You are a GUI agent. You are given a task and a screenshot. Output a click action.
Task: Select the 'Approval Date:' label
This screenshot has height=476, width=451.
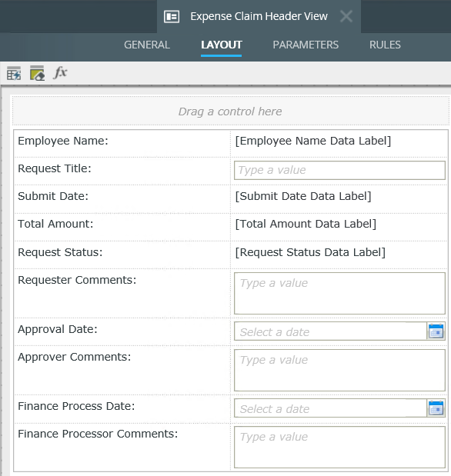coord(58,329)
